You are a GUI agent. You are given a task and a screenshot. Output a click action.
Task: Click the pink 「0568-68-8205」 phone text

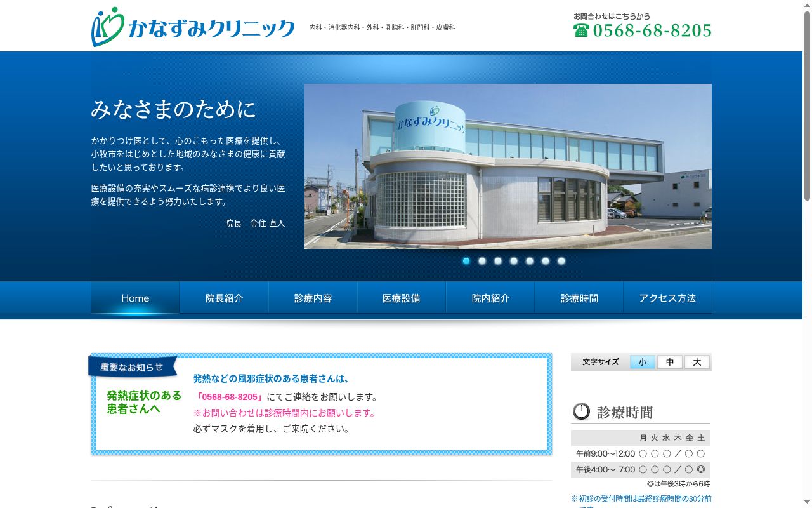(x=229, y=397)
